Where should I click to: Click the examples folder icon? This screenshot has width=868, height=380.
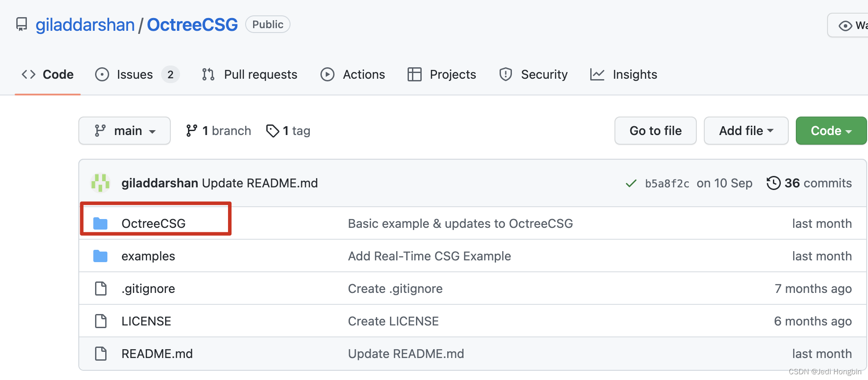[x=100, y=256]
